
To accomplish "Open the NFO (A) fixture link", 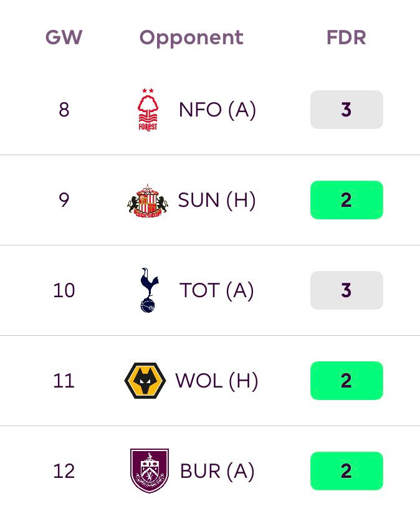I will [x=217, y=110].
